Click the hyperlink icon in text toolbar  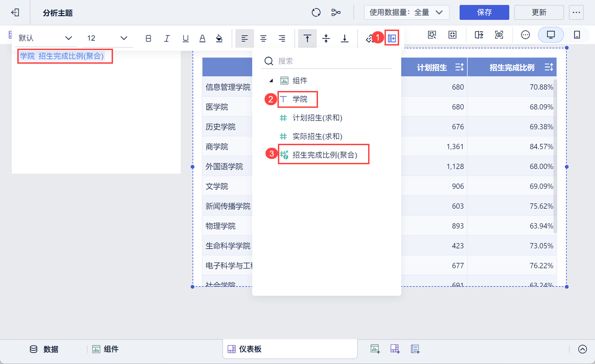coord(370,39)
